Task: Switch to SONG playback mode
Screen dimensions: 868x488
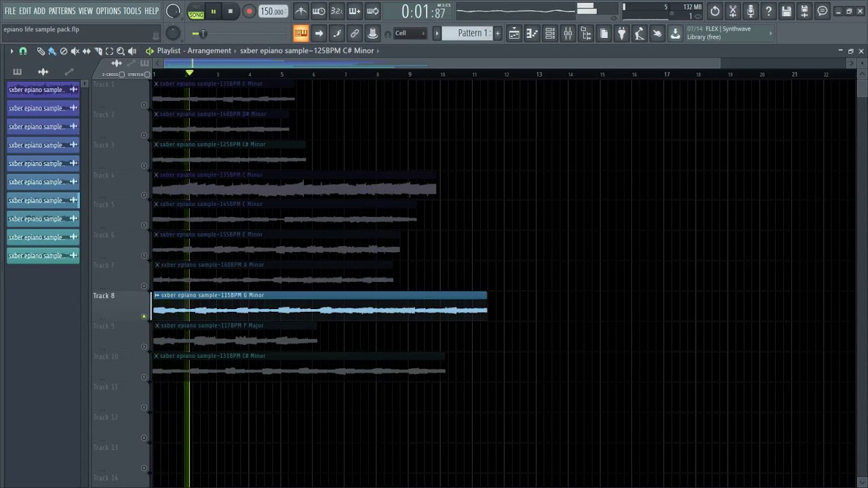Action: click(x=196, y=15)
